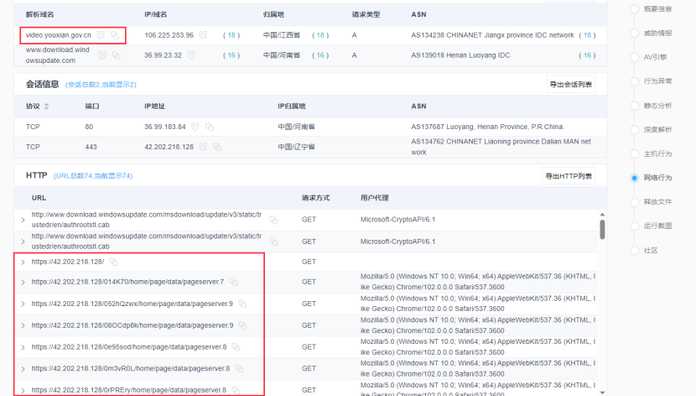The height and width of the screenshot is (396, 696).
Task: Click the AS137687 Luoyang, Henan Province ASN cell
Action: (x=487, y=127)
